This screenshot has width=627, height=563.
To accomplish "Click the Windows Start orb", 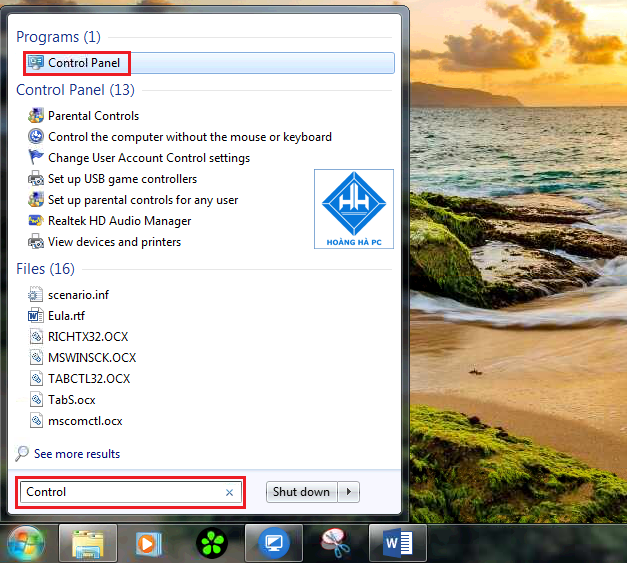I will [x=26, y=544].
